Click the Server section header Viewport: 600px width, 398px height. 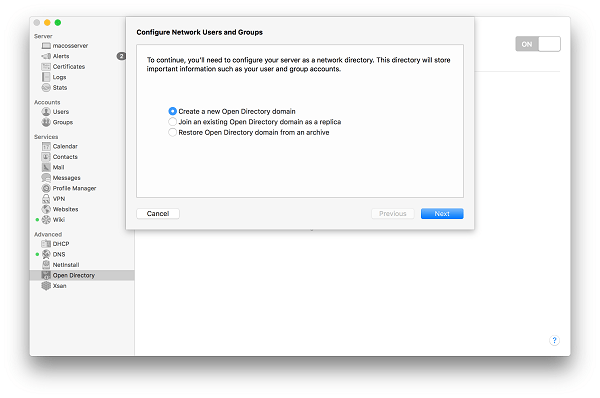click(x=43, y=36)
